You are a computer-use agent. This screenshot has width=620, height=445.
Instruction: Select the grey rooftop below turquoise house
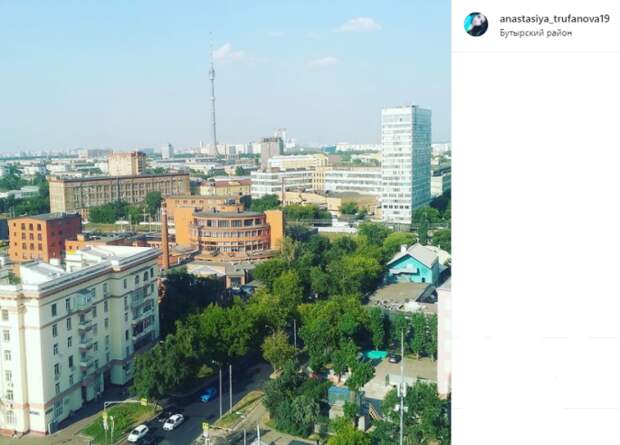(x=399, y=295)
